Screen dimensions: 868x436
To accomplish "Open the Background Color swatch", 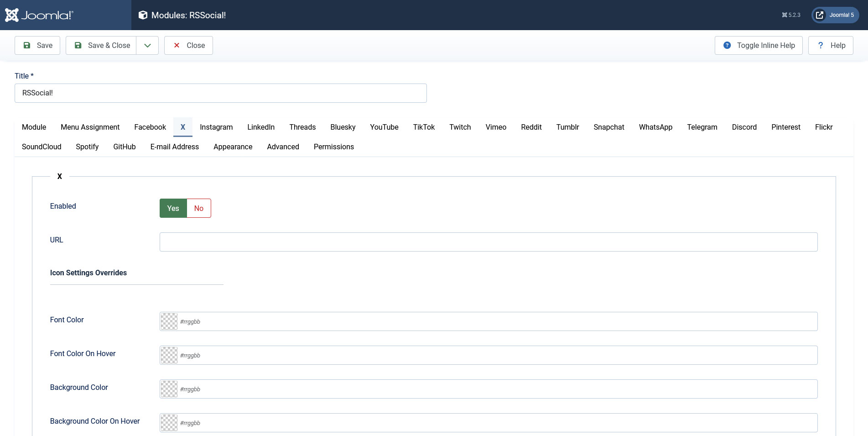I will [x=169, y=389].
